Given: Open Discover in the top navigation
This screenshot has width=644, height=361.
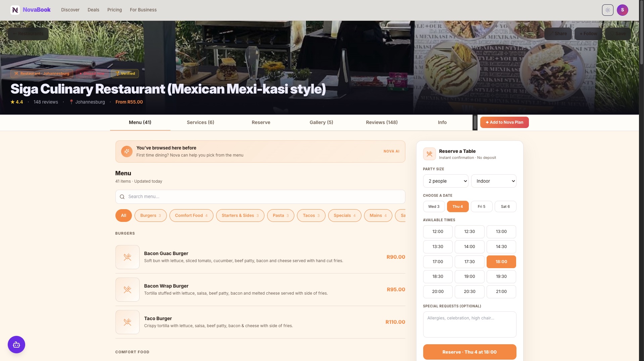Looking at the screenshot, I should pyautogui.click(x=70, y=10).
